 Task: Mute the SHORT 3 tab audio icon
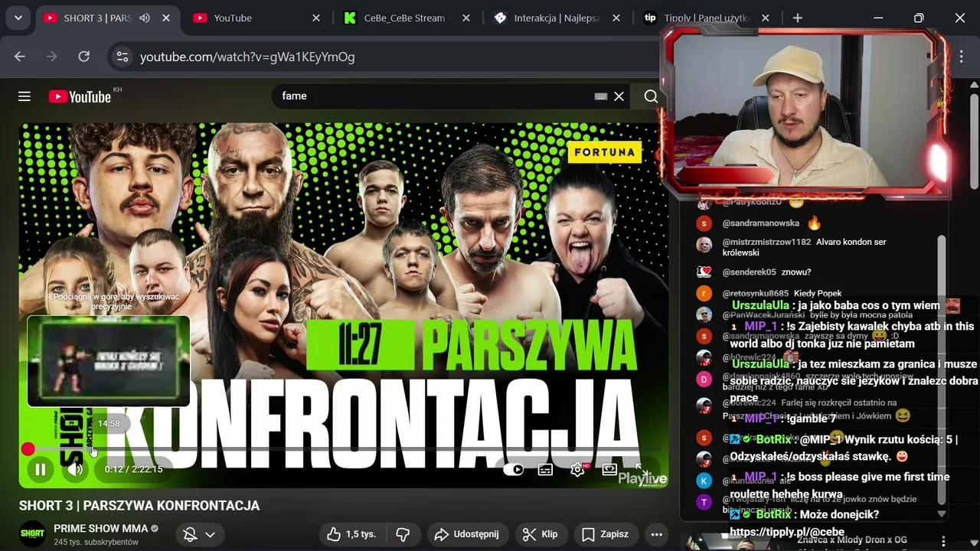click(145, 18)
